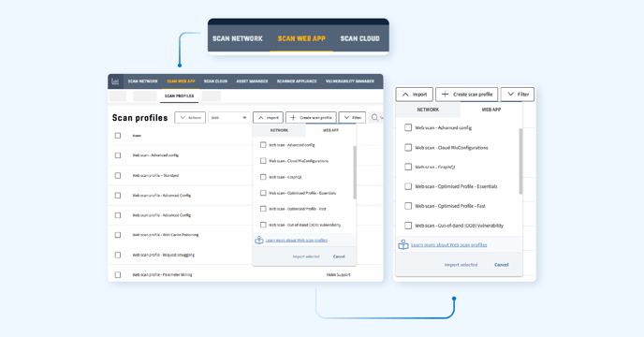Image resolution: width=644 pixels, height=337 pixels.
Task: Check Optimised Profile - Essentials in main window dropdown
Action: [263, 193]
